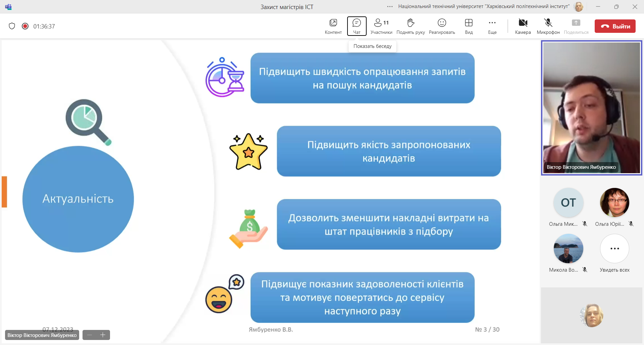Raise your hand with Поднять руку
Screen dimensions: 644x345
411,26
